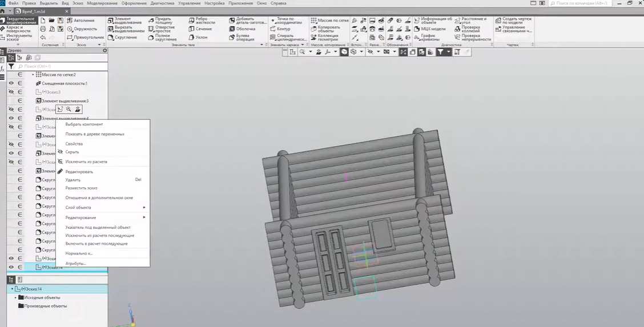This screenshot has width=644, height=327.
Task: Expand Элементы тела panel dropdown arrow
Action: [x=261, y=45]
